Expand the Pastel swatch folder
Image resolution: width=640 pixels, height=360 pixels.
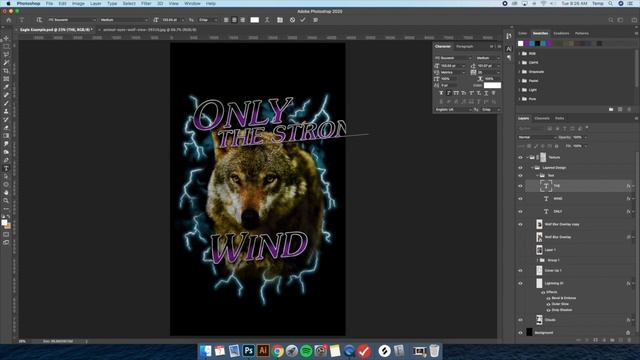tap(520, 81)
